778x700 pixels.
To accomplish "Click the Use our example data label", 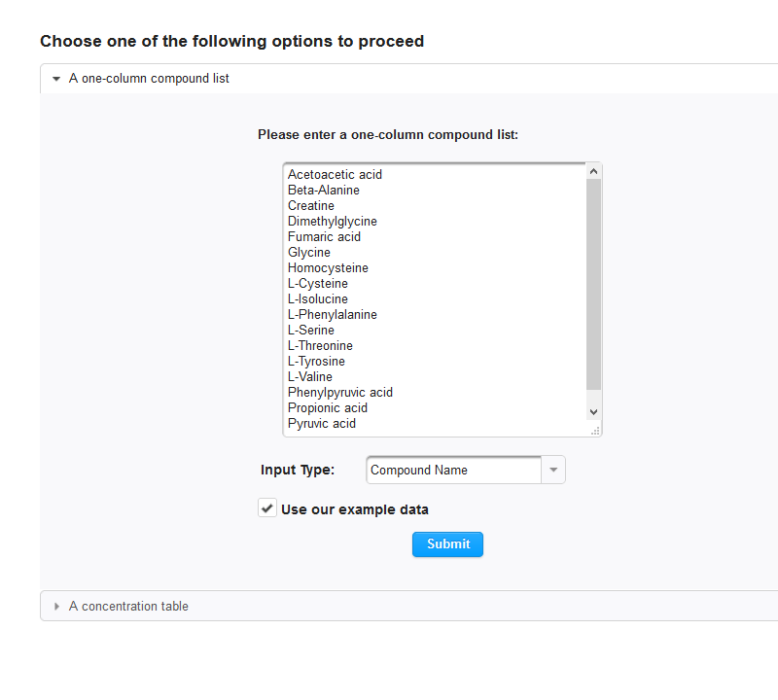I will coord(354,509).
